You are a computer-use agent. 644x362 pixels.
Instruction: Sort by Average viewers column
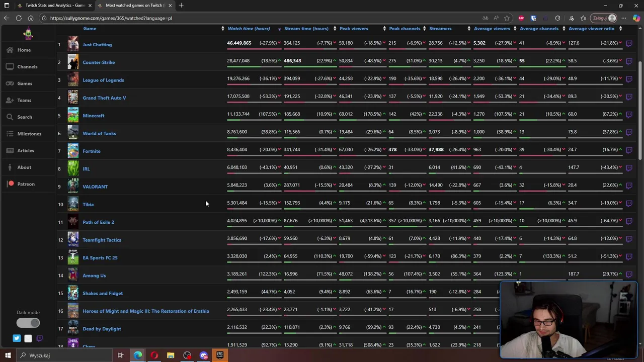coord(492,29)
